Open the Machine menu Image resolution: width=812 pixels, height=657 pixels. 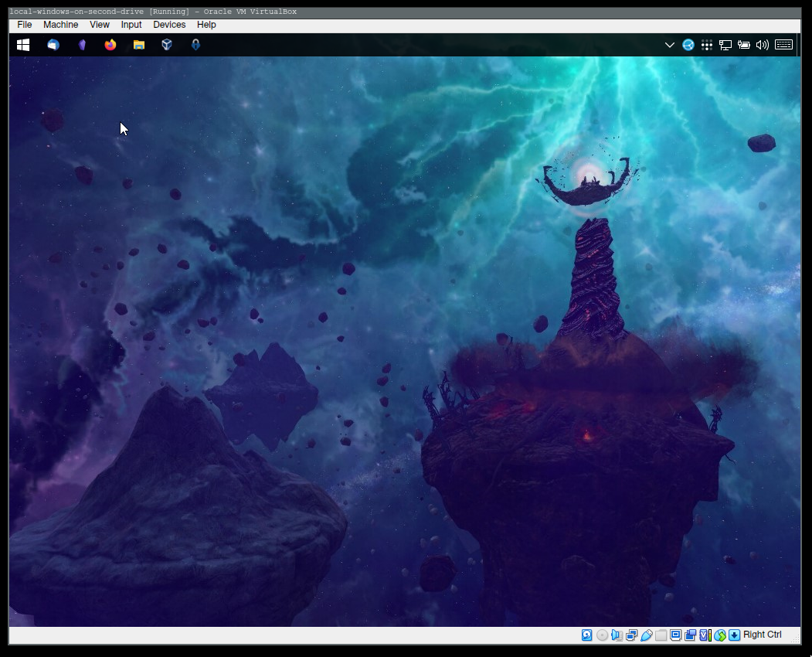point(60,25)
